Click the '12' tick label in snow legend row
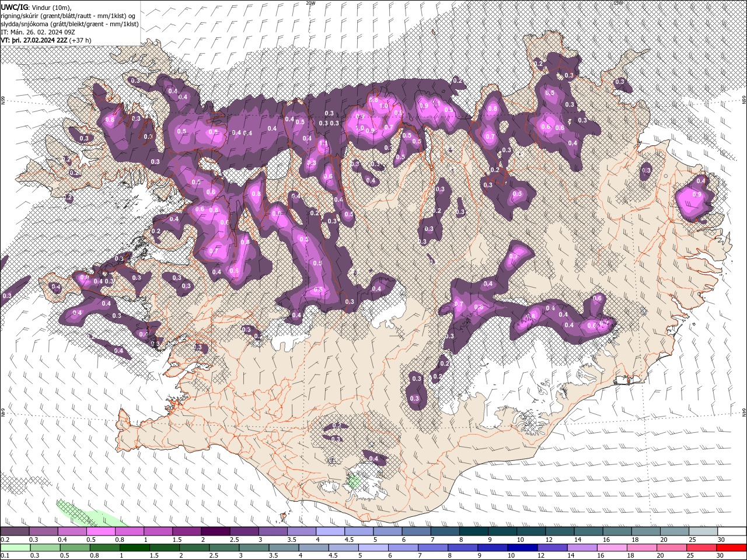 pyautogui.click(x=550, y=540)
